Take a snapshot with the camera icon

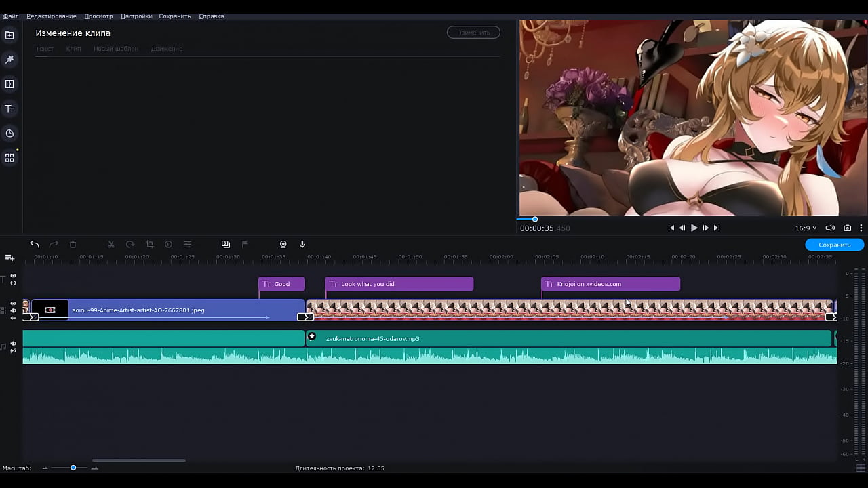pos(848,228)
